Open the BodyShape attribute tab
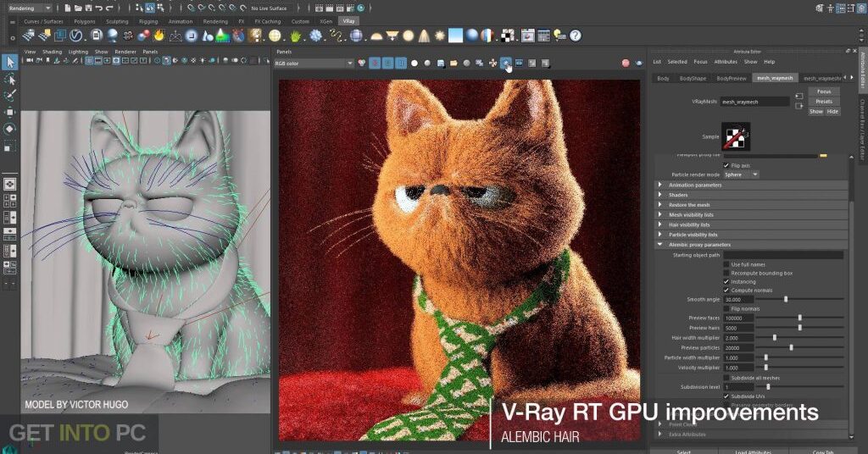Image resolution: width=868 pixels, height=454 pixels. [x=693, y=78]
